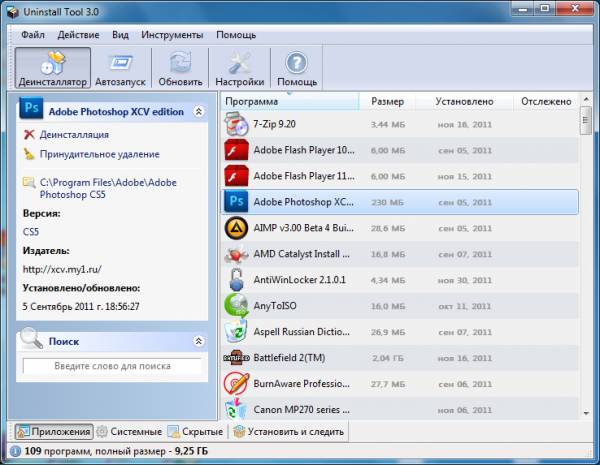
Task: Select the AnyToISO entry name
Action: click(x=275, y=306)
